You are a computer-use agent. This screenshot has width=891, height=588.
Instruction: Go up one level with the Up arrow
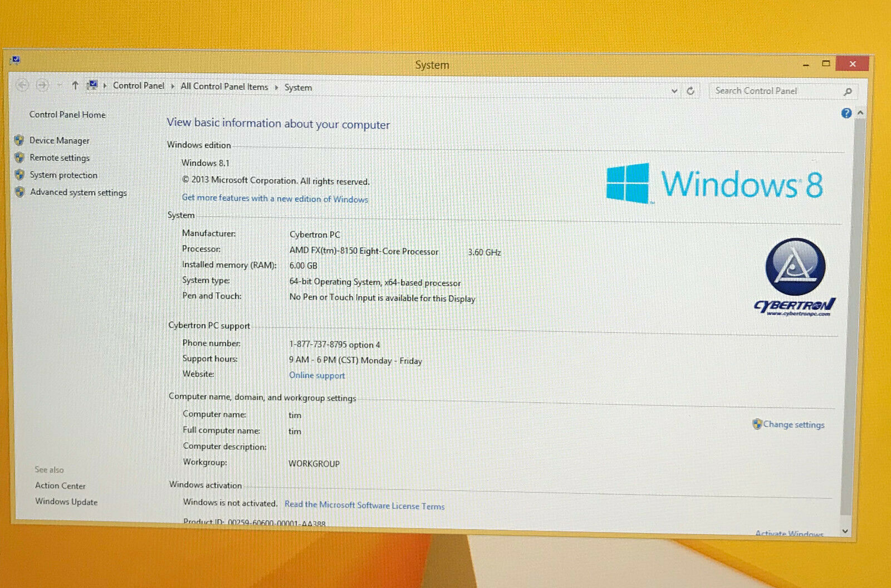[x=75, y=85]
